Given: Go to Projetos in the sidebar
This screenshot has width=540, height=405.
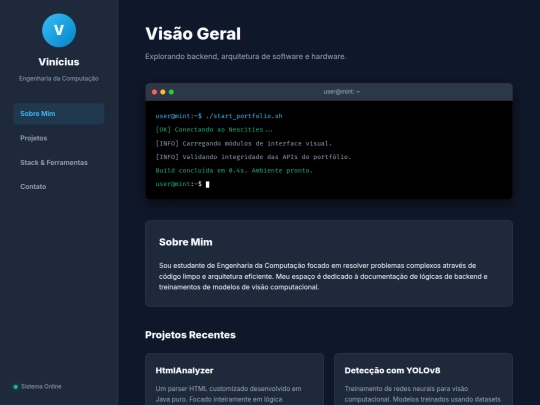Looking at the screenshot, I should pyautogui.click(x=59, y=138).
